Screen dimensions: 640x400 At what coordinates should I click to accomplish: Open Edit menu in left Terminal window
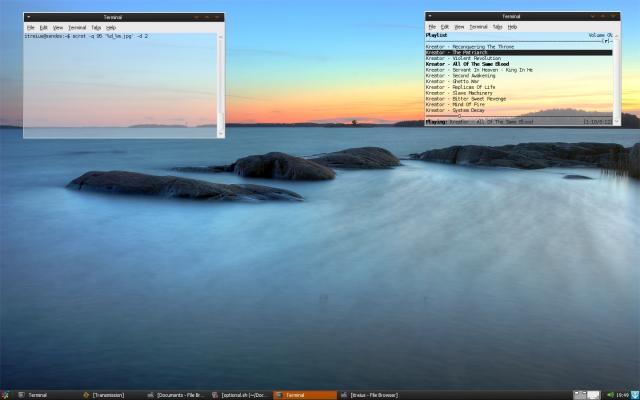pos(44,28)
